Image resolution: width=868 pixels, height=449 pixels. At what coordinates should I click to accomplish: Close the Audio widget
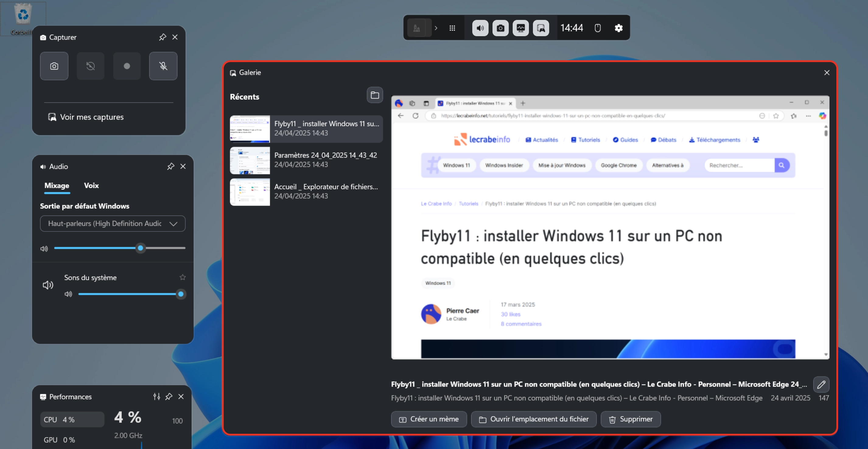coord(183,166)
